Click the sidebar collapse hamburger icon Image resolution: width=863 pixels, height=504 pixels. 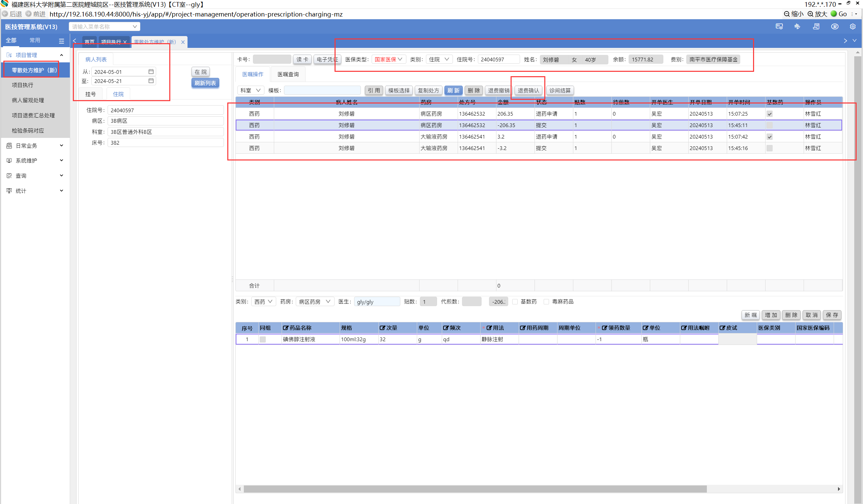point(62,41)
